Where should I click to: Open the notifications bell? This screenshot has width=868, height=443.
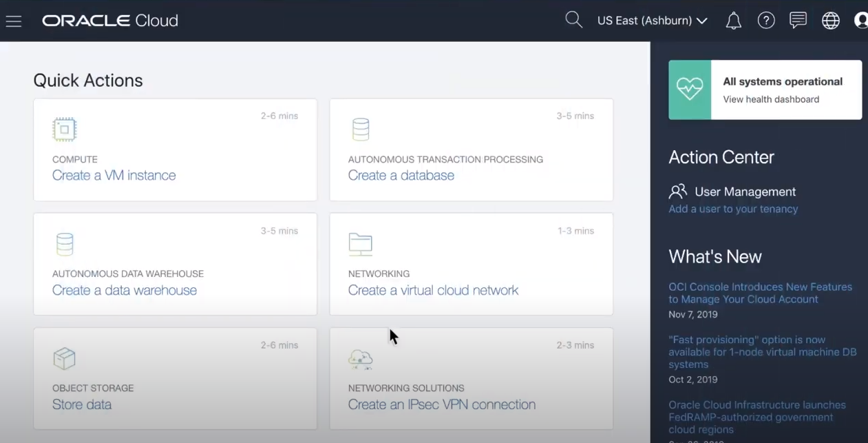(x=733, y=20)
